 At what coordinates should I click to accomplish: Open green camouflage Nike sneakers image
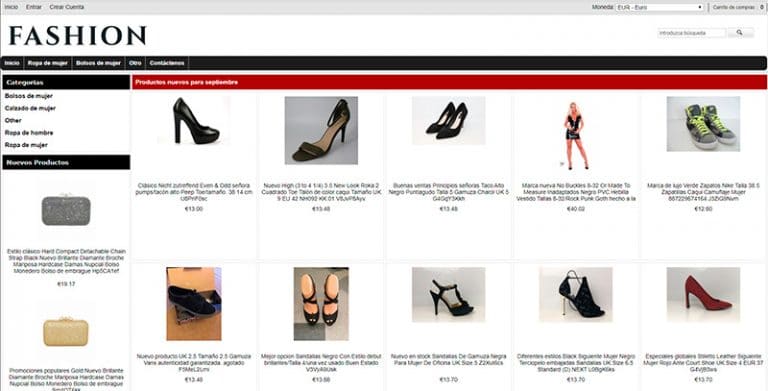pos(703,124)
